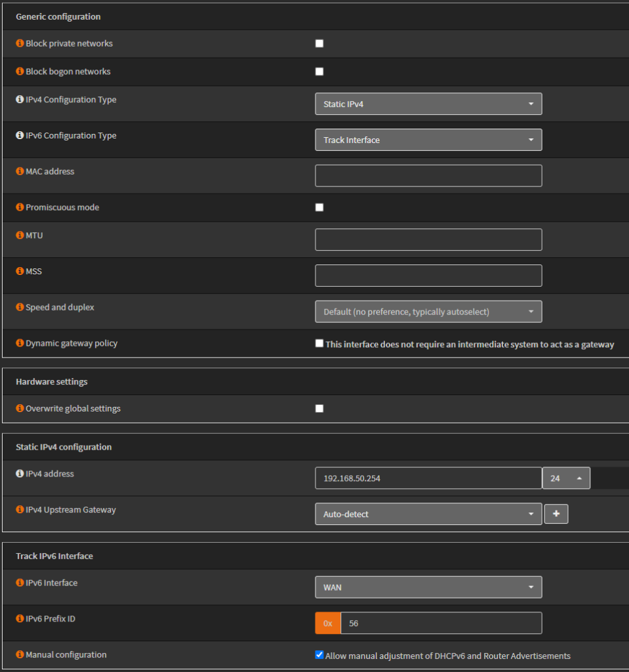Tick the Block bogon networks checkbox

319,72
